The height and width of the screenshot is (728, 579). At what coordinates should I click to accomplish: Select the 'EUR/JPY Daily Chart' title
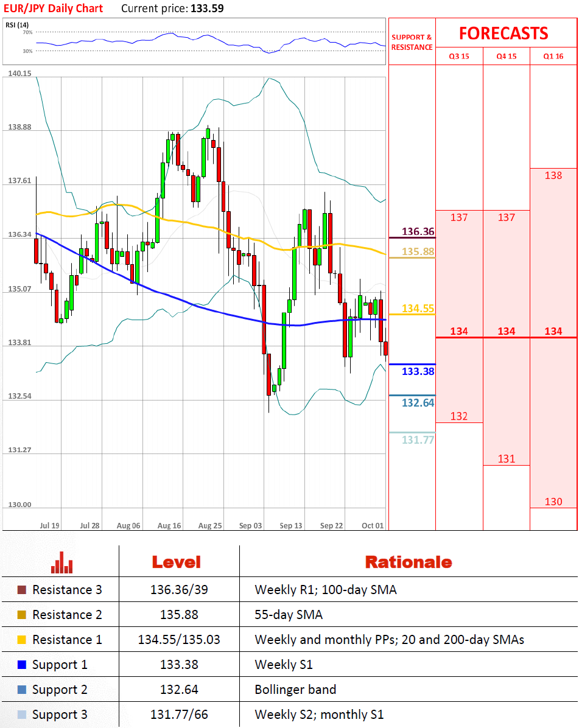click(x=54, y=9)
